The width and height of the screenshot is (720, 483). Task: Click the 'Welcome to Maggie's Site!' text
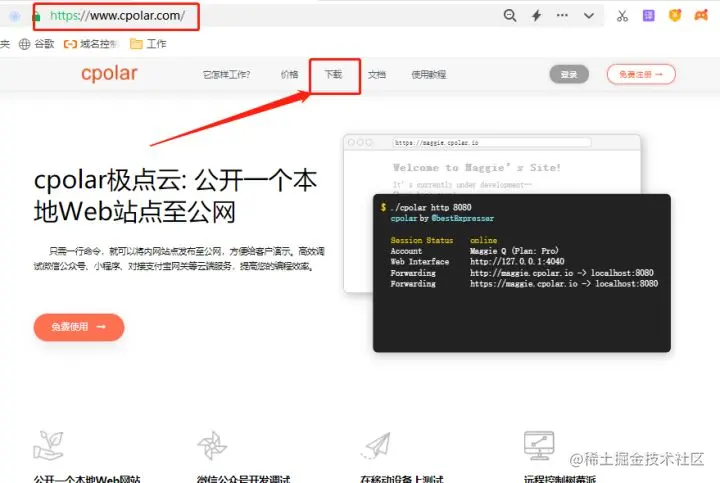477,168
